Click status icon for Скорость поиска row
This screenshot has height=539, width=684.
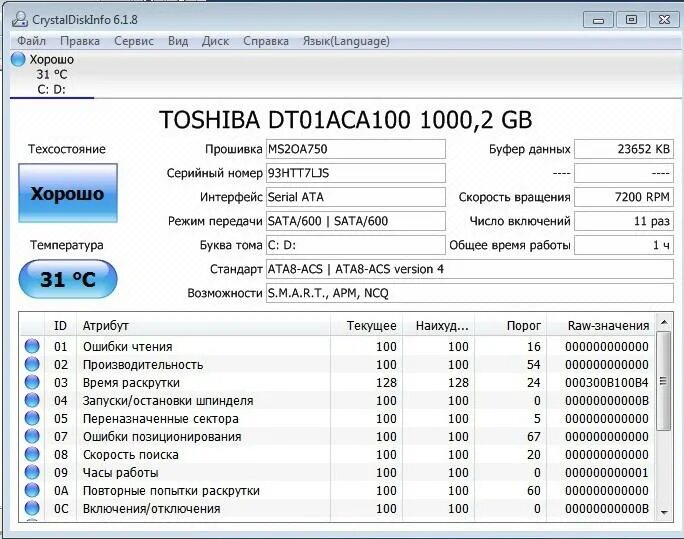coord(32,454)
